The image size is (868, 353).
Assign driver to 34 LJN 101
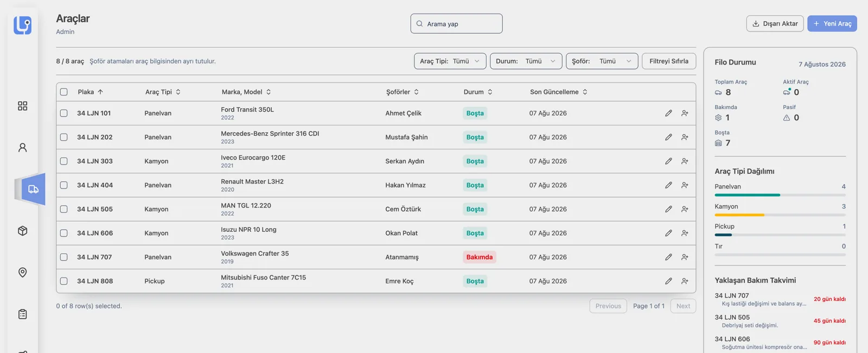pyautogui.click(x=685, y=113)
